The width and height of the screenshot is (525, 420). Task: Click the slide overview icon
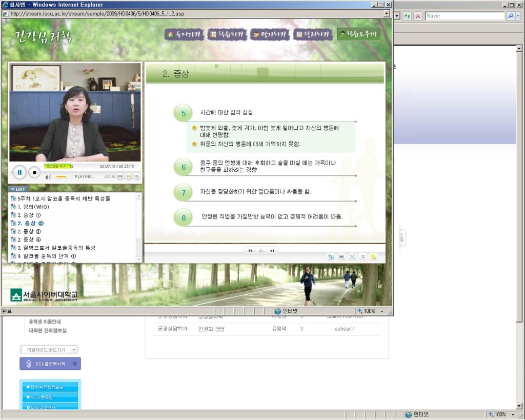pos(261,251)
